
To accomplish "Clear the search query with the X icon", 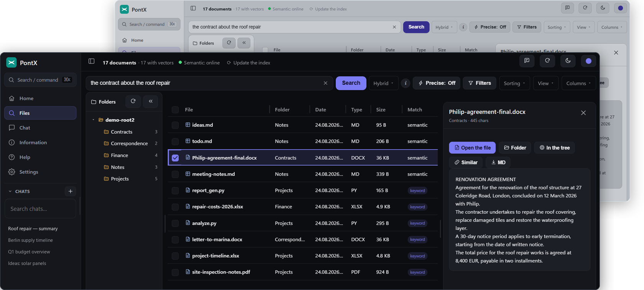I will [325, 83].
